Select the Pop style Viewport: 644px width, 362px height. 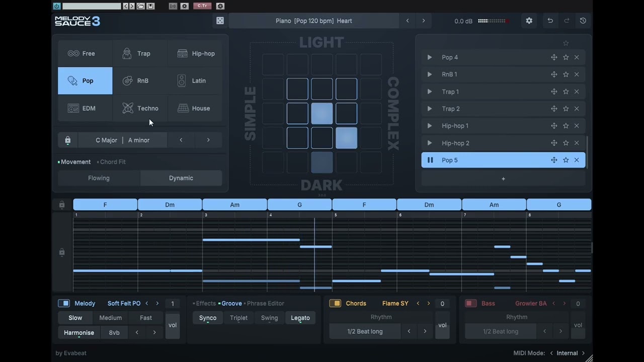(x=85, y=80)
